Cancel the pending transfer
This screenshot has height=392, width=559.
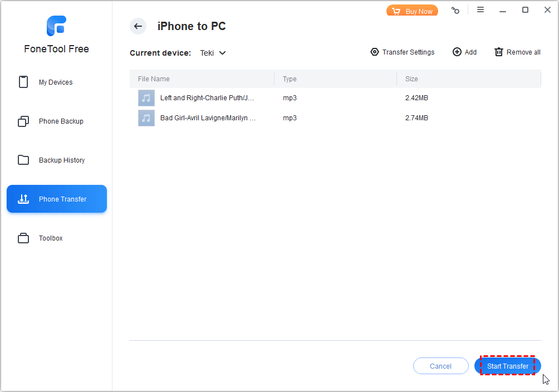pos(440,366)
